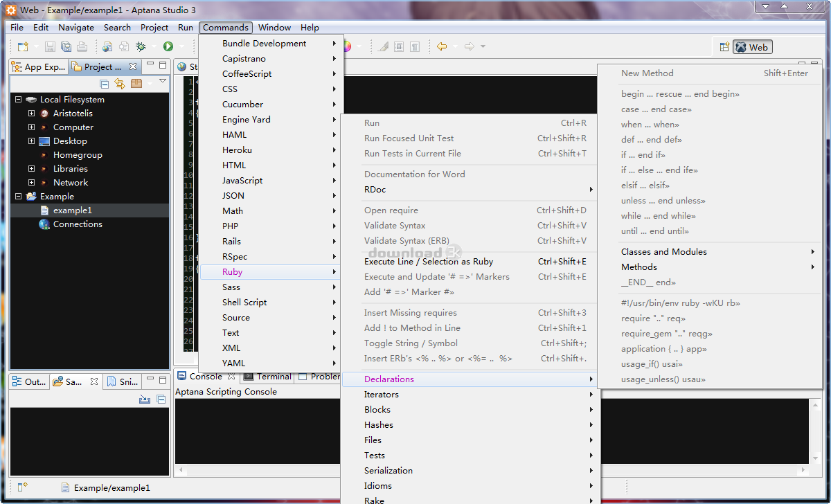Click the color wheel theme icon
Screen dimensions: 831x504
[347, 46]
